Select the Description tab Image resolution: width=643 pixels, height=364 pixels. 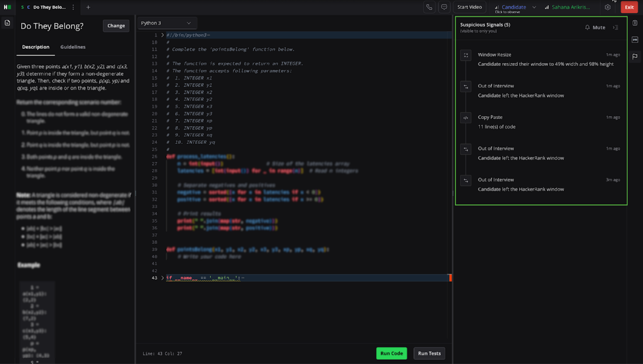tap(36, 47)
